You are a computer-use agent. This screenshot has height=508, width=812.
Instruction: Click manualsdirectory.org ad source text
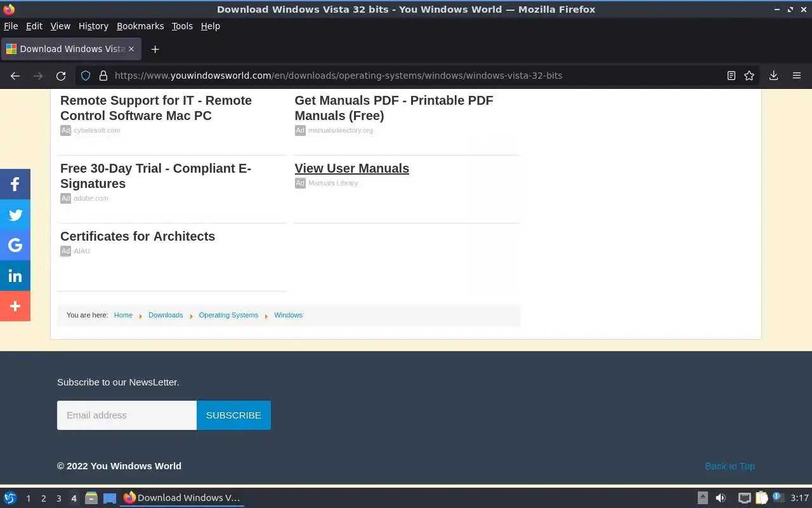pos(341,130)
